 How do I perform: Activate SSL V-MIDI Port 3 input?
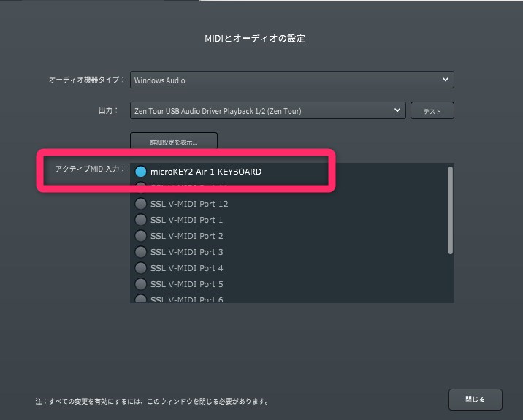141,252
